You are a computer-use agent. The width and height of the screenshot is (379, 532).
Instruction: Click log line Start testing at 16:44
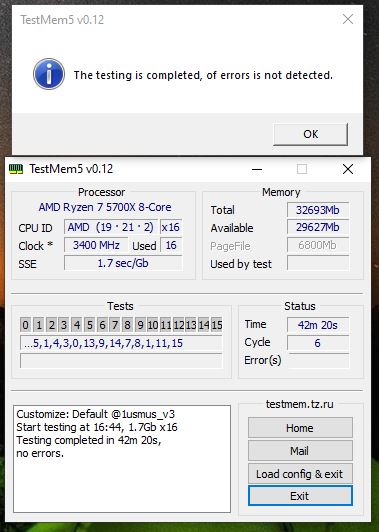[97, 427]
